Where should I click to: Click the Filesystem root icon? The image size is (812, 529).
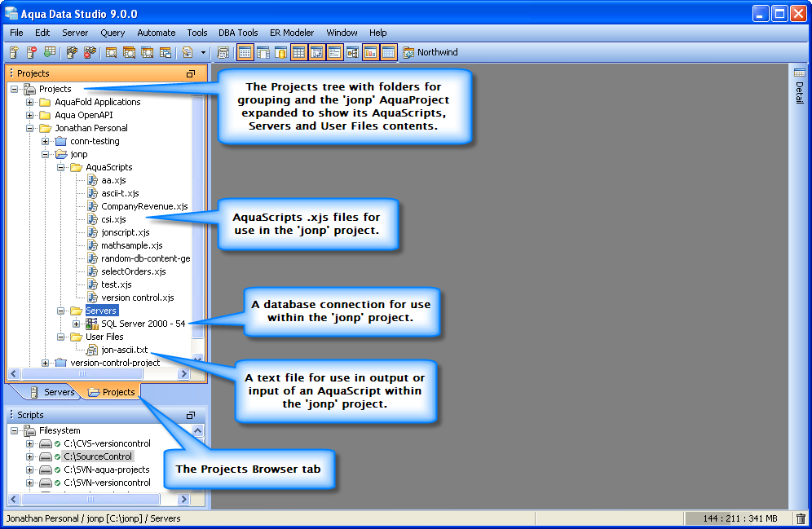point(30,430)
